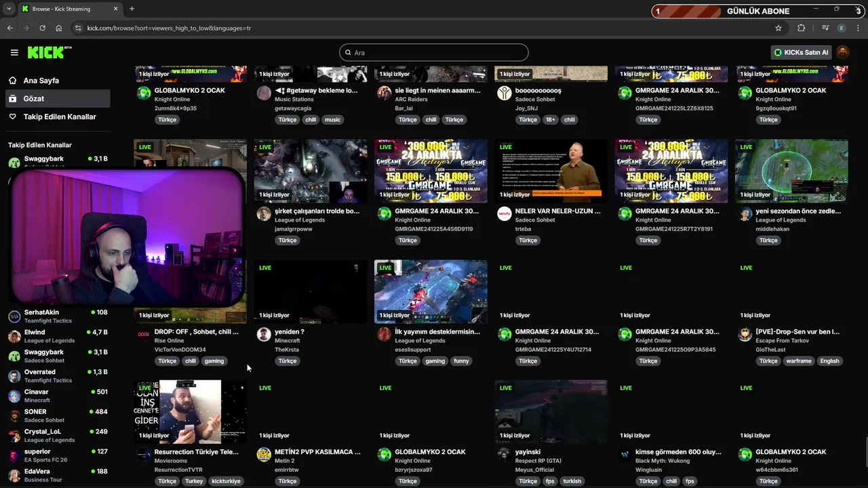Viewport: 868px width, 488px height.
Task: Bookmark this page with the star icon
Action: [x=778, y=28]
